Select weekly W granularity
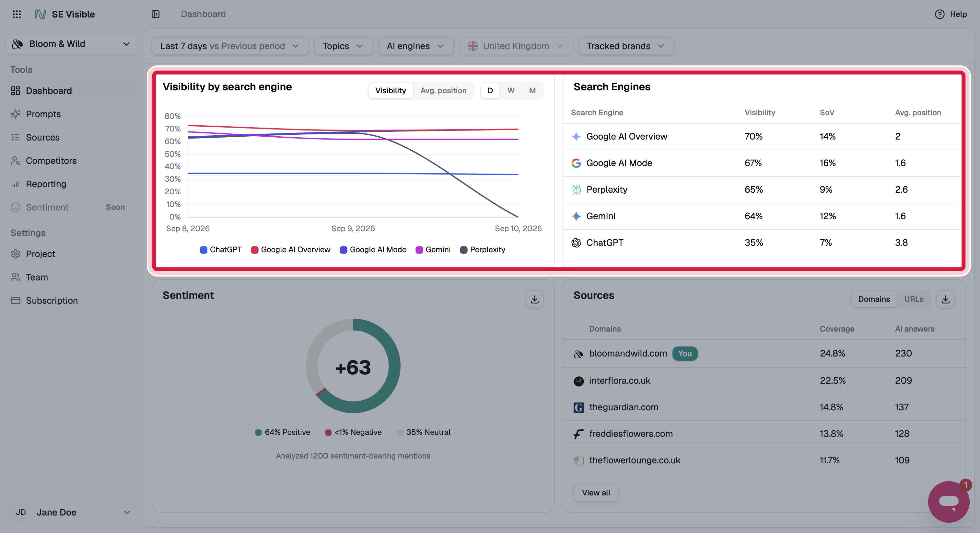This screenshot has height=533, width=980. (x=511, y=90)
